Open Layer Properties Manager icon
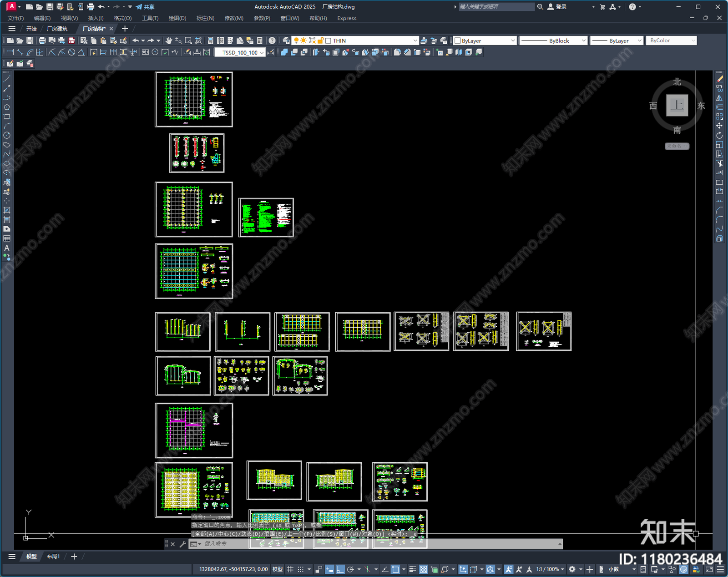728x577 pixels. pyautogui.click(x=286, y=40)
